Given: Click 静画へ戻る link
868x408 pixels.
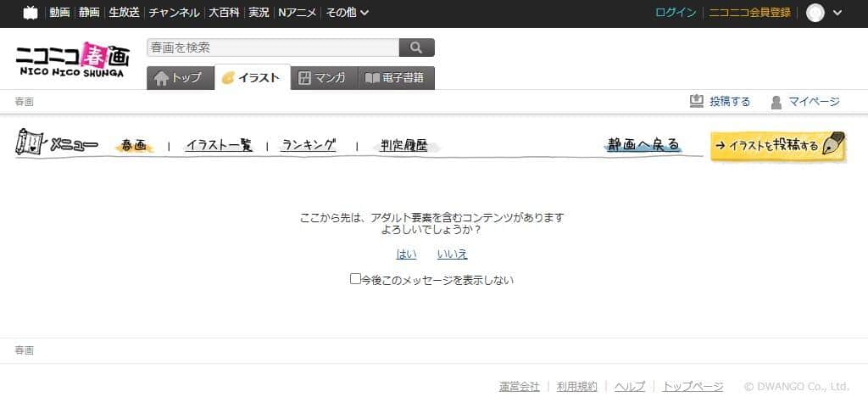Looking at the screenshot, I should pos(643,145).
